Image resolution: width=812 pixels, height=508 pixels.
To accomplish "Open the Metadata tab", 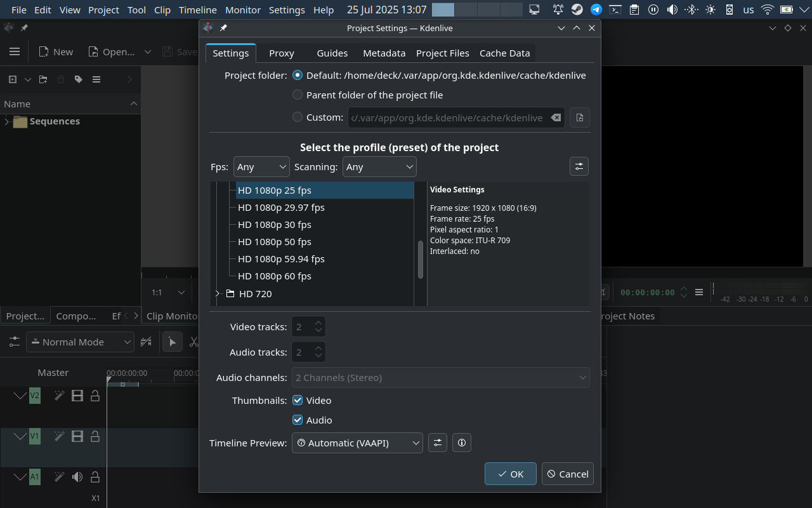I will click(384, 53).
